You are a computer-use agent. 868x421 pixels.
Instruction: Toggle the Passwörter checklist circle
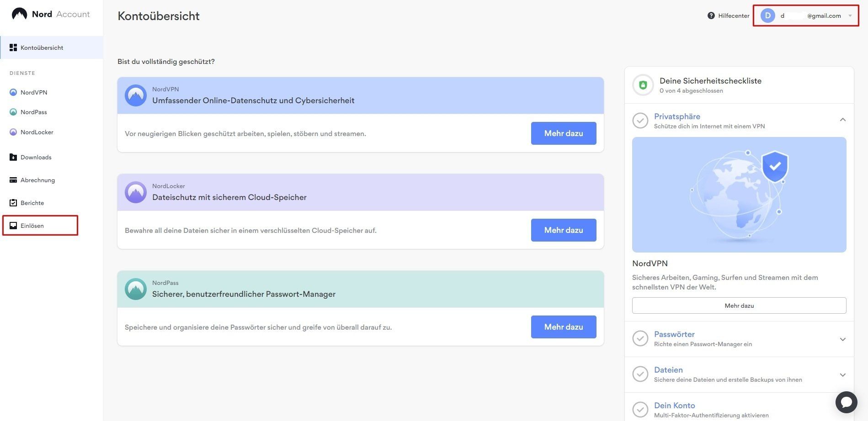point(640,338)
